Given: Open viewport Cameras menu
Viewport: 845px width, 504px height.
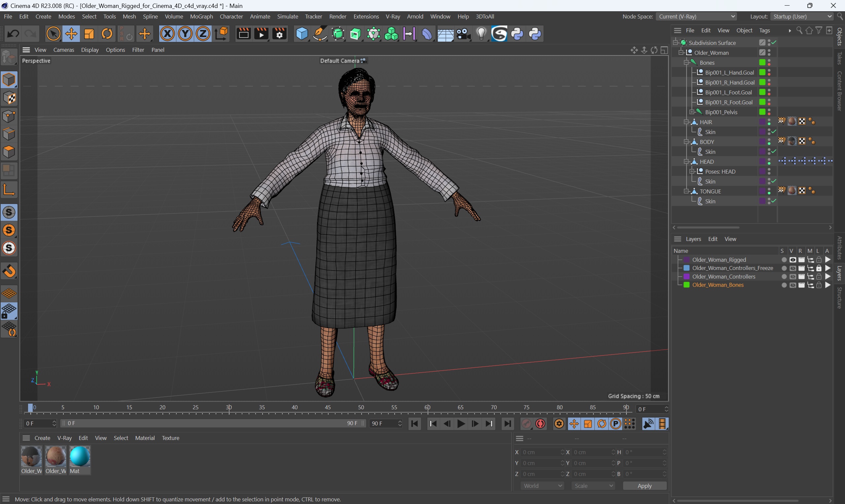Looking at the screenshot, I should click(63, 50).
